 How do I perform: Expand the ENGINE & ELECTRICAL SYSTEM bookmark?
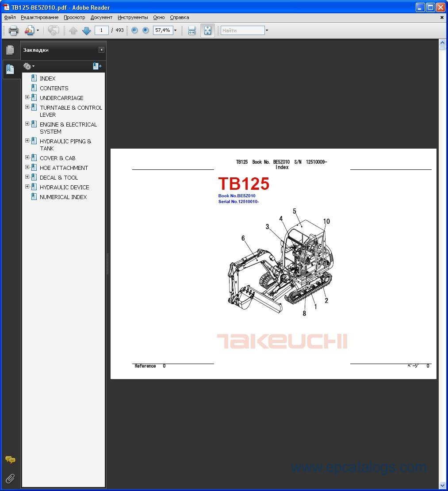click(x=27, y=124)
